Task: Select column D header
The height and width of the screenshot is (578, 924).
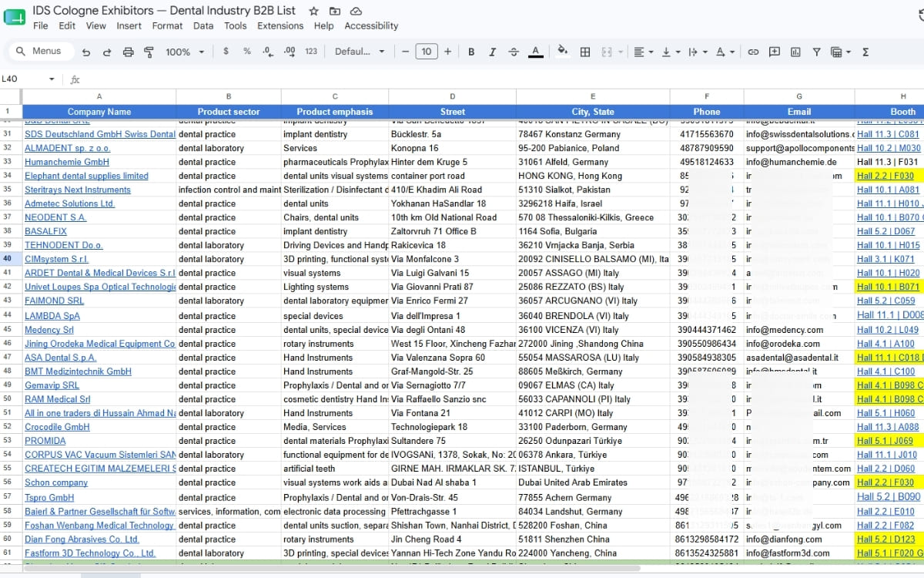Action: pos(452,96)
